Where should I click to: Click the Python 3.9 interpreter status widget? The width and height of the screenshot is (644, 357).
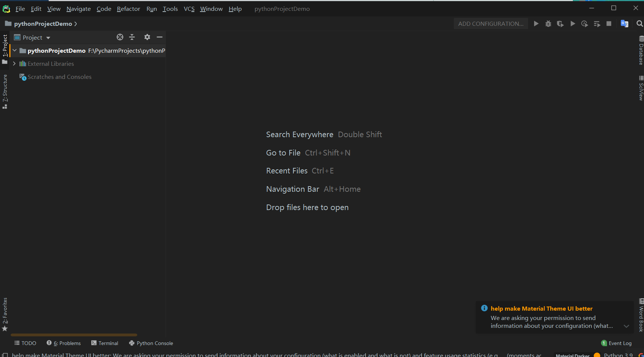click(x=618, y=355)
